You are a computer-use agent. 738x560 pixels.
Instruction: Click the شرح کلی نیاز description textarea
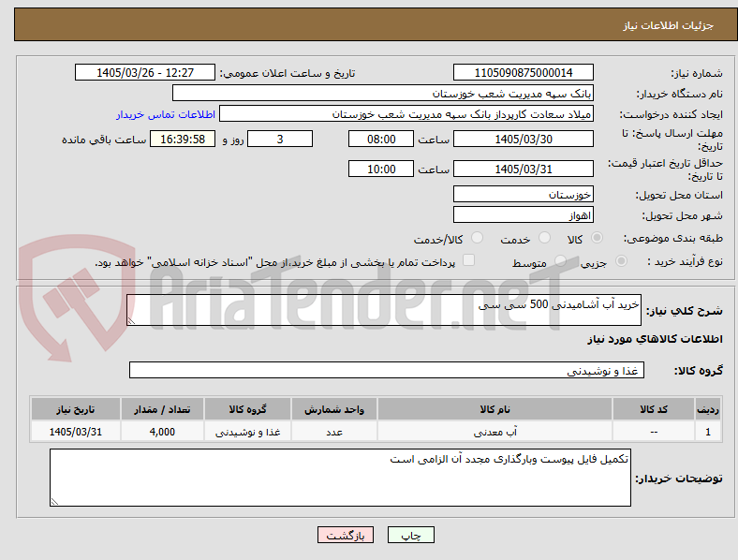(384, 310)
